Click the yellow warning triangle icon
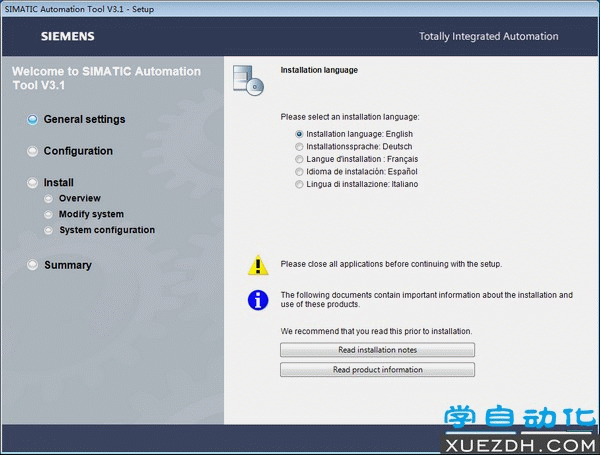This screenshot has width=600, height=457. [258, 265]
